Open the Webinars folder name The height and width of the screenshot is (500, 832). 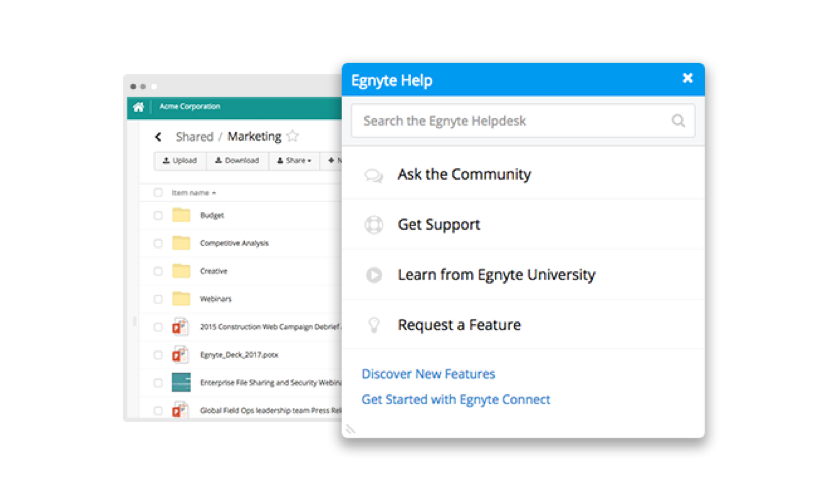[x=215, y=299]
